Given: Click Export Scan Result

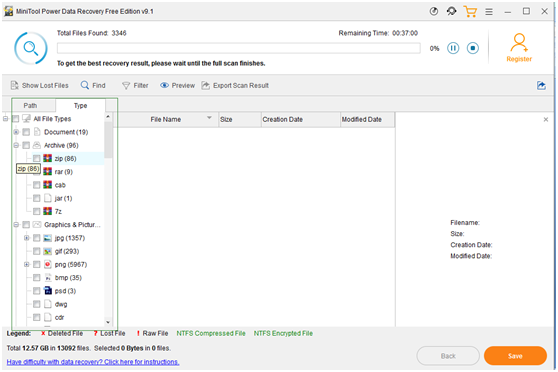Looking at the screenshot, I should 235,85.
